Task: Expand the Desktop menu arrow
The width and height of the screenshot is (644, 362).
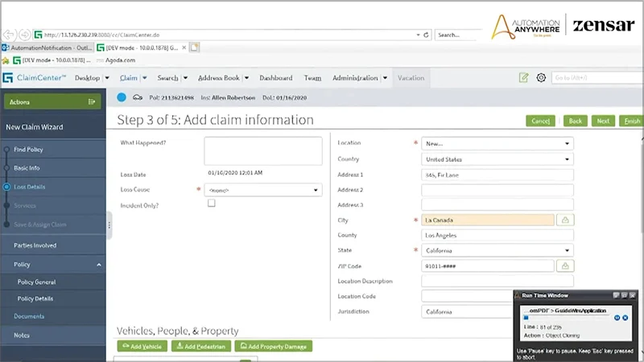Action: click(107, 77)
